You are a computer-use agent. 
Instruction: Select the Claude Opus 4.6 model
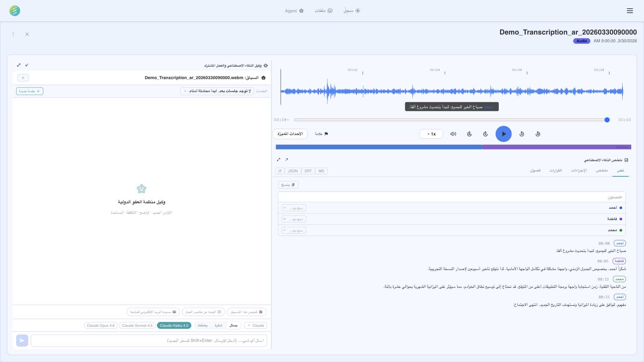point(100,325)
